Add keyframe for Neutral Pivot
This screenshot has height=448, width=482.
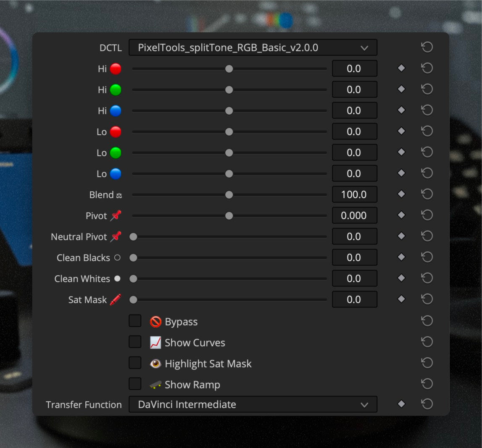(x=401, y=236)
